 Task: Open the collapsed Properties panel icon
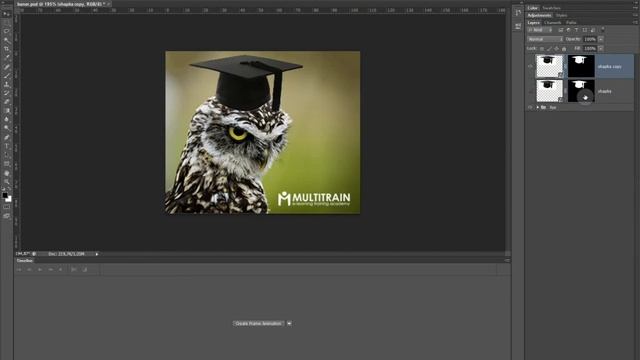click(x=518, y=27)
